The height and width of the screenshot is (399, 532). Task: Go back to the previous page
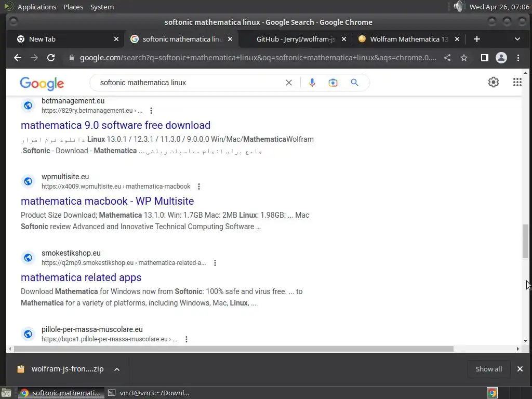click(x=18, y=58)
